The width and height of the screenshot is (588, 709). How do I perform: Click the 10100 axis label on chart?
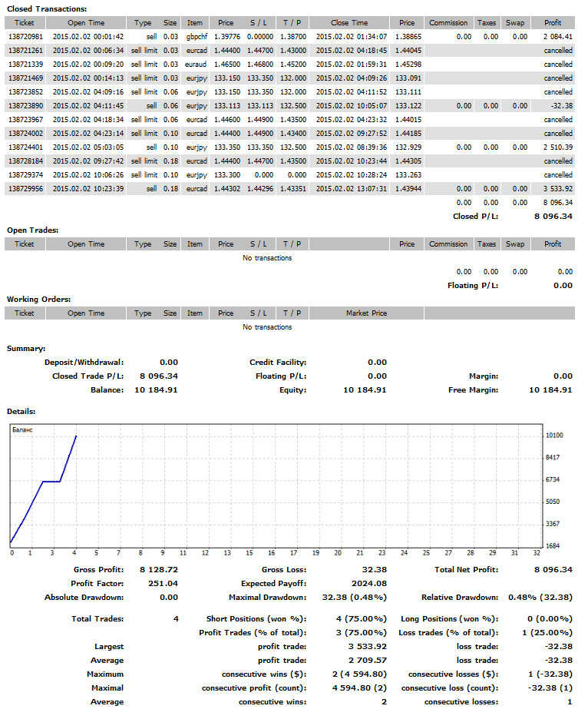[x=554, y=436]
